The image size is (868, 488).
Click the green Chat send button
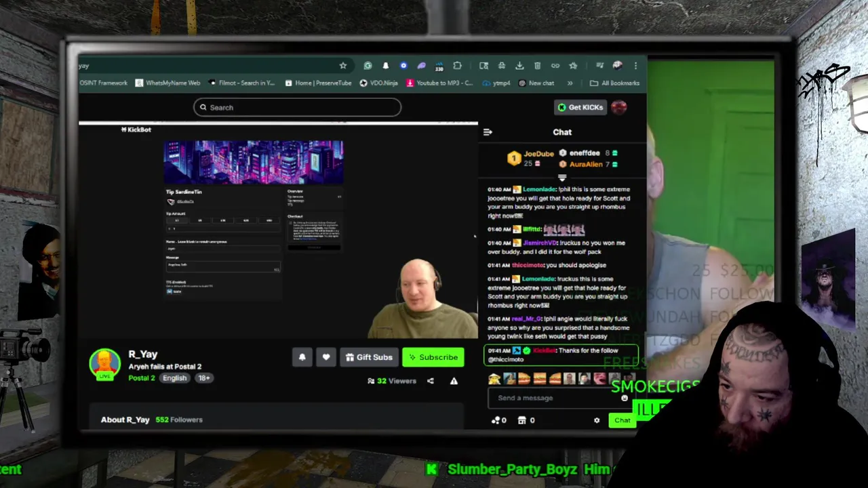pyautogui.click(x=622, y=420)
